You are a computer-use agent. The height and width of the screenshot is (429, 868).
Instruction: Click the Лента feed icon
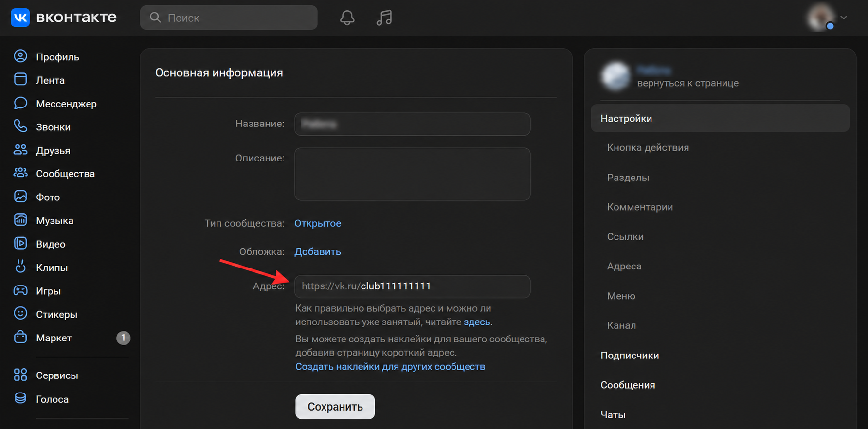(x=20, y=80)
